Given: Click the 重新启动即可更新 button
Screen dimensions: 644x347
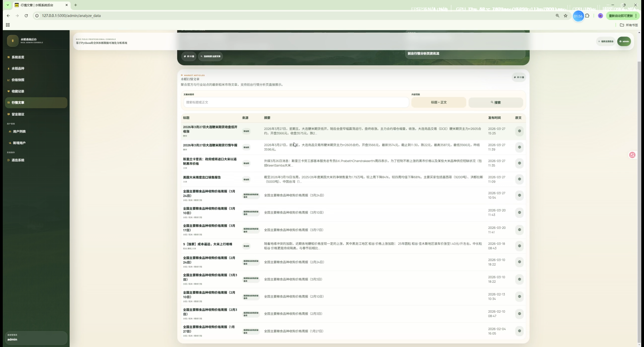Looking at the screenshot, I should click(x=621, y=16).
